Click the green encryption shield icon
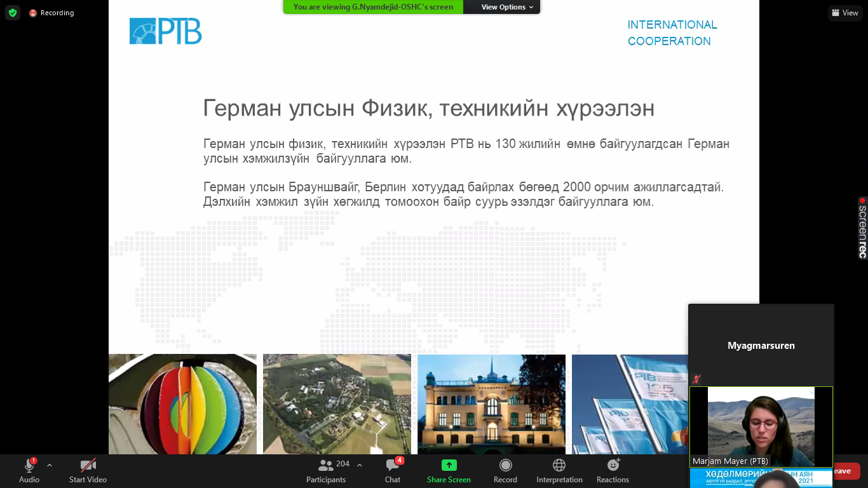 [13, 13]
